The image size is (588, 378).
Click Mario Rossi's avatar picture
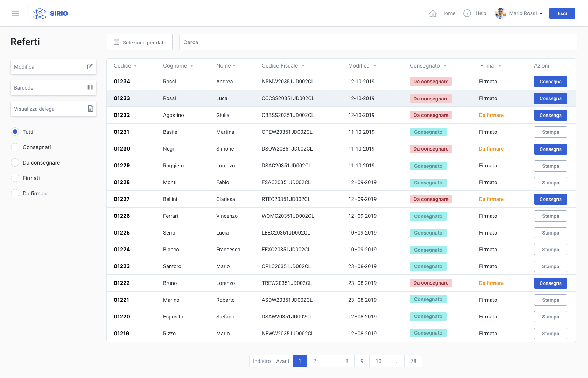(500, 13)
